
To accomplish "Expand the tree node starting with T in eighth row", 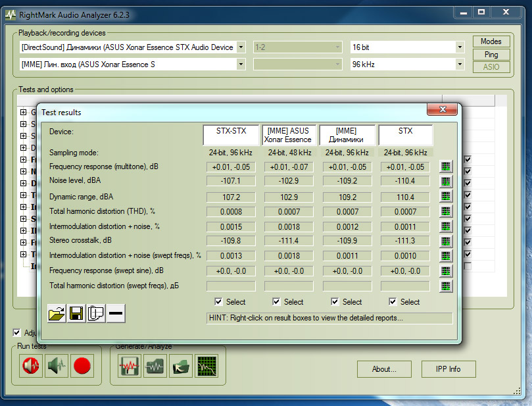I will [x=24, y=195].
